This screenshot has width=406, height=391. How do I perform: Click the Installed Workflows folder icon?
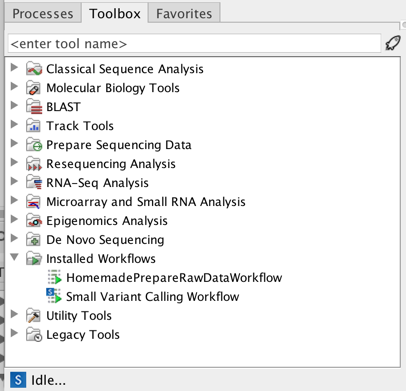pos(34,259)
